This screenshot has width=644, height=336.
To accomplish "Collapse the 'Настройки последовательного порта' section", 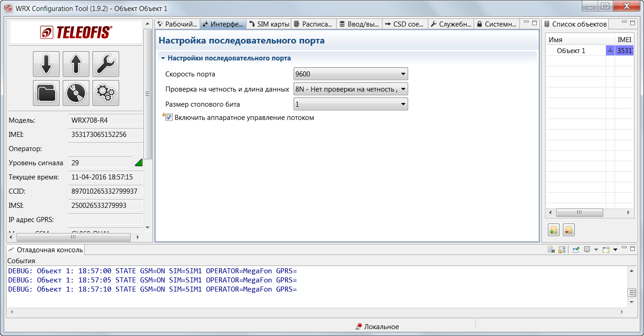I will pyautogui.click(x=163, y=58).
